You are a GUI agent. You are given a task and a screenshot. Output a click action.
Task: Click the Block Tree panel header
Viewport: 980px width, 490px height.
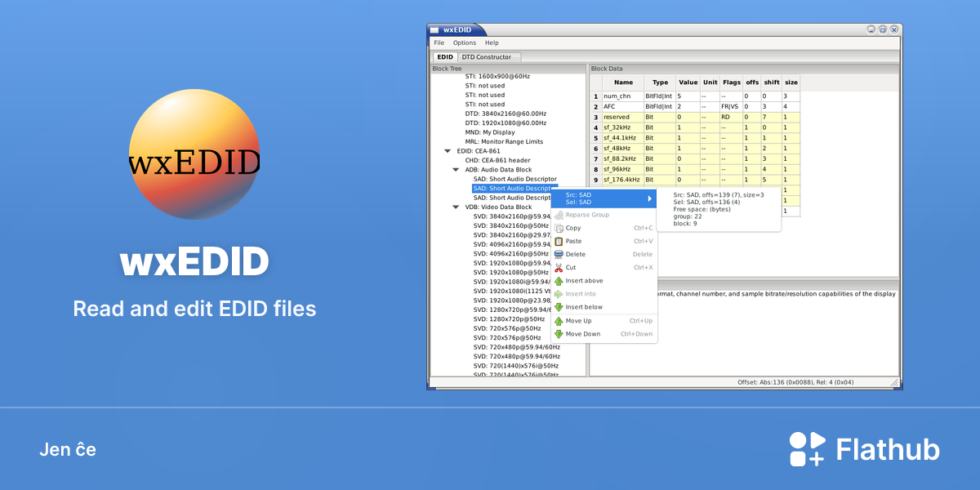[507, 69]
